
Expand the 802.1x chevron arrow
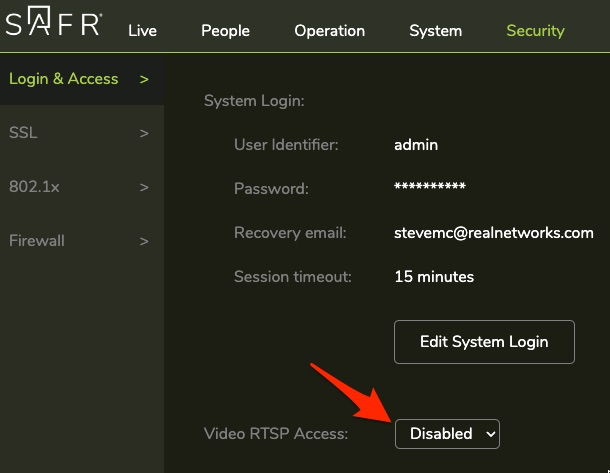click(144, 187)
